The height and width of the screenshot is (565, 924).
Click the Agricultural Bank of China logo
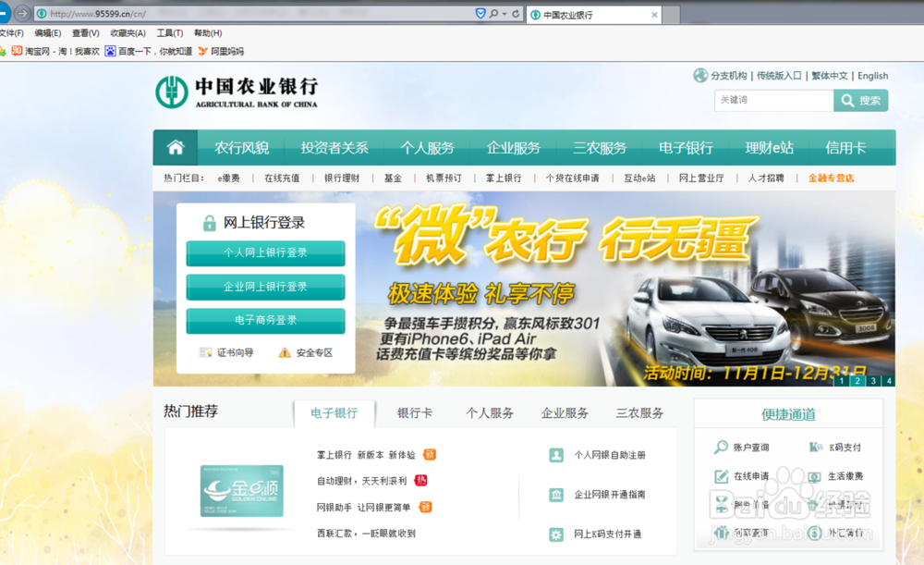(x=237, y=92)
